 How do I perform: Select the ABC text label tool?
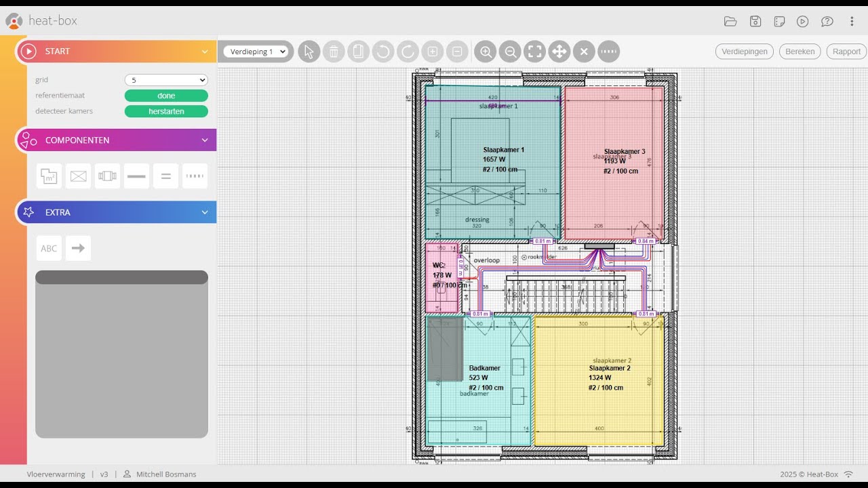point(49,248)
